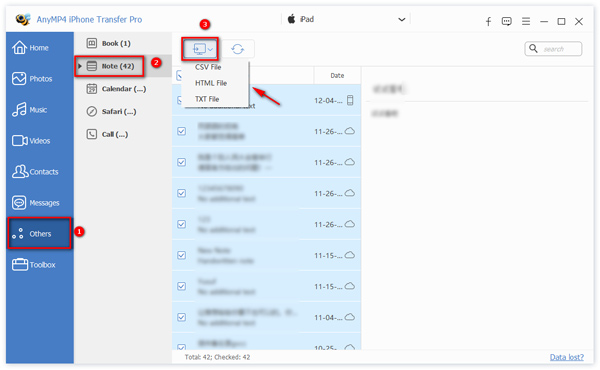Click the cloud icon on the 11-04 note
Viewport: 600px width, 370px height.
pyautogui.click(x=350, y=317)
